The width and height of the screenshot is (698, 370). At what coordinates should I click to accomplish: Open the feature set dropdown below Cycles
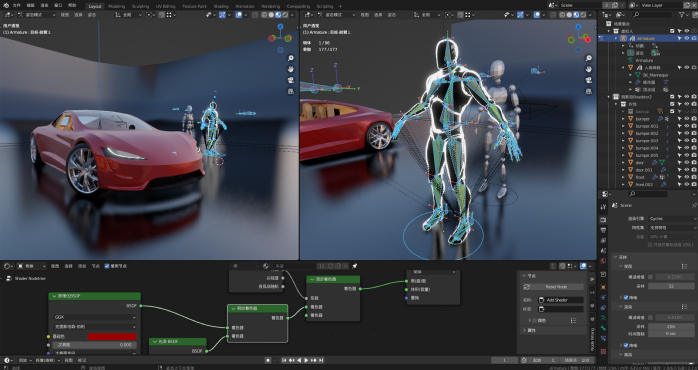point(672,228)
